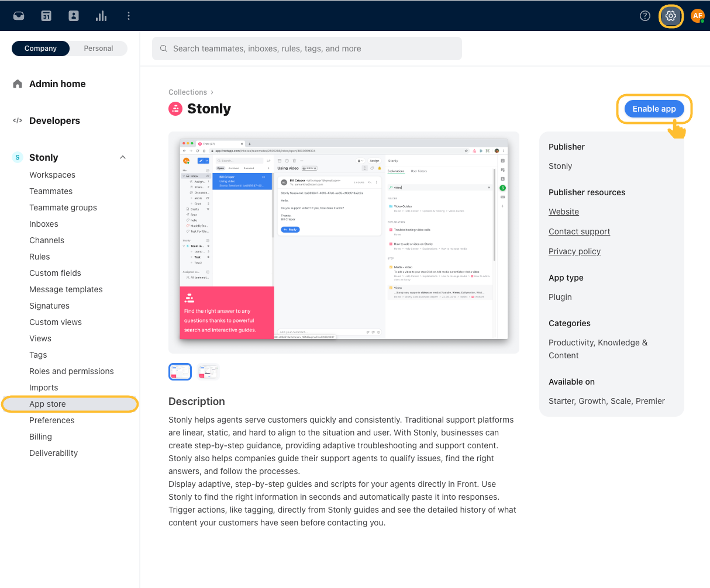Navigate back via Collections breadcrumb

pos(188,92)
